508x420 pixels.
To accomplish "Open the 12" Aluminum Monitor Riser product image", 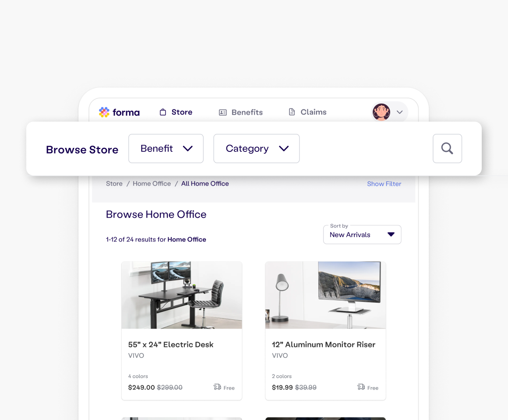I will click(325, 295).
